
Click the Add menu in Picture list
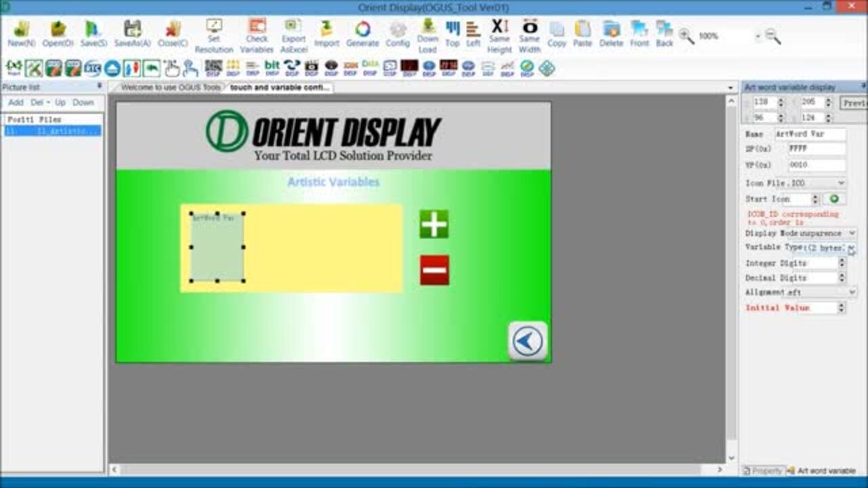pos(16,102)
